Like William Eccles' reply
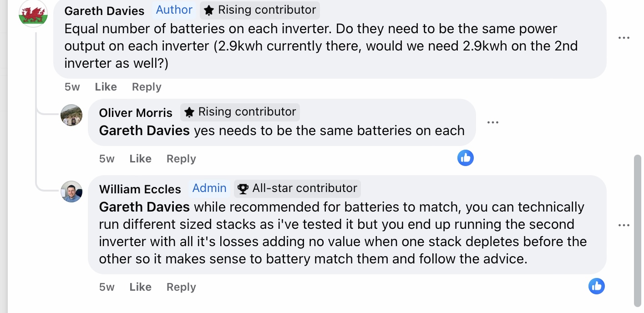644x313 pixels. point(140,287)
